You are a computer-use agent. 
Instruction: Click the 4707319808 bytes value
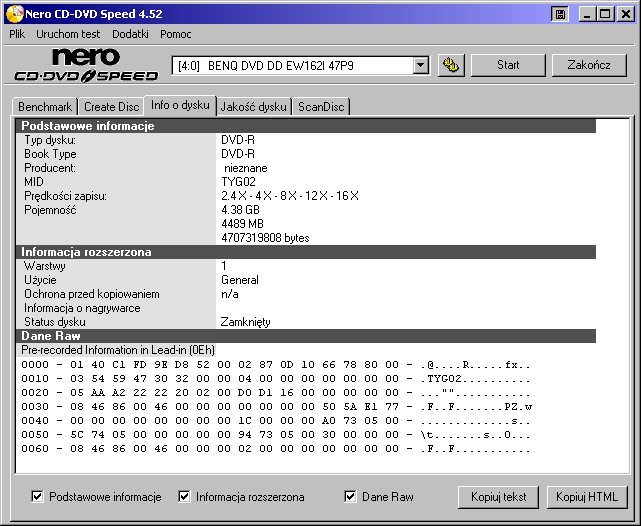pos(265,238)
